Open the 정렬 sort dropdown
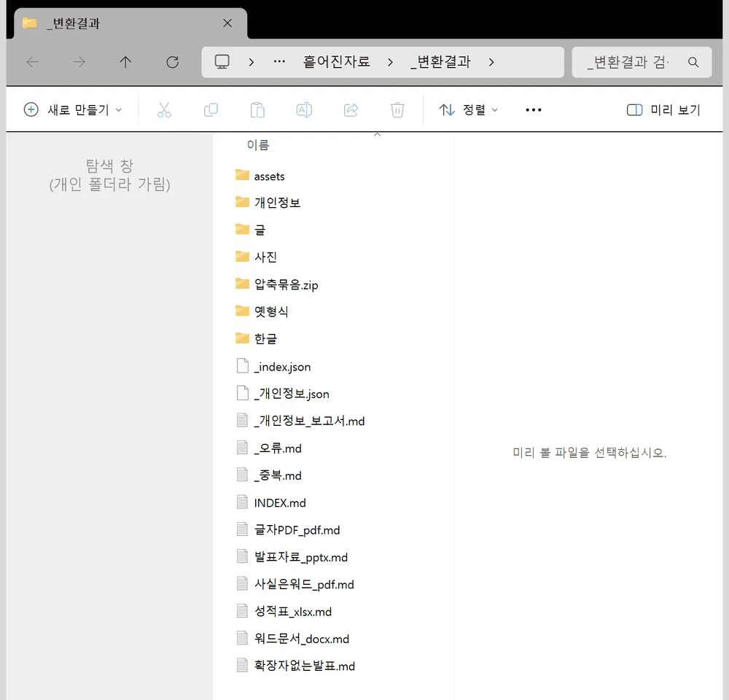The height and width of the screenshot is (700, 729). (x=469, y=110)
